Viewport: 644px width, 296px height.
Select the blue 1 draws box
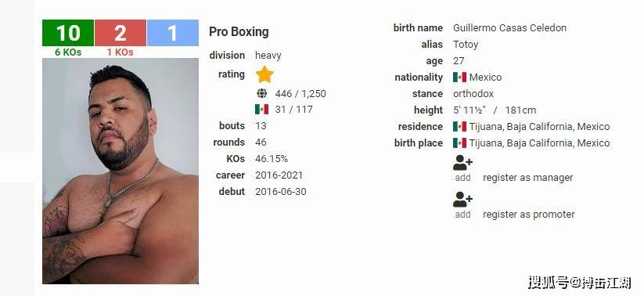[173, 33]
